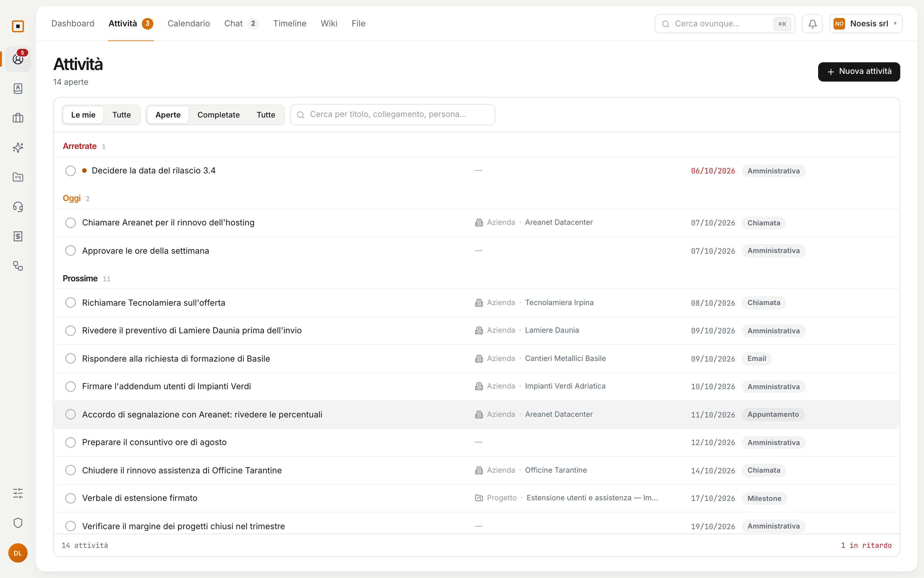This screenshot has width=924, height=578.
Task: Open the sliders settings sidebar icon
Action: point(18,493)
